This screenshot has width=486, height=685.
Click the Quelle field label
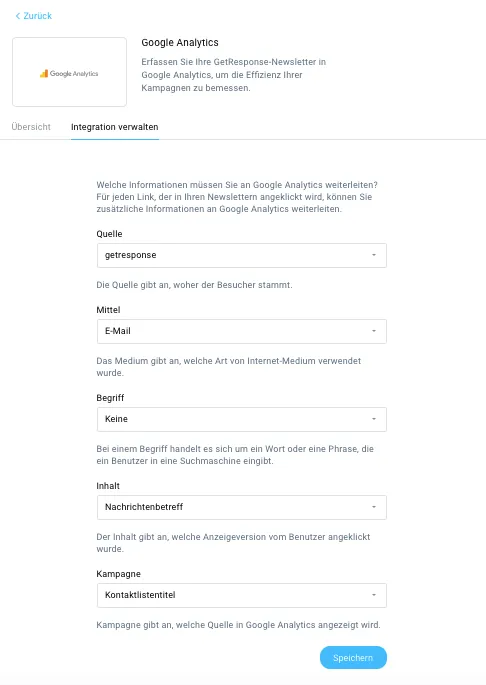pos(109,234)
